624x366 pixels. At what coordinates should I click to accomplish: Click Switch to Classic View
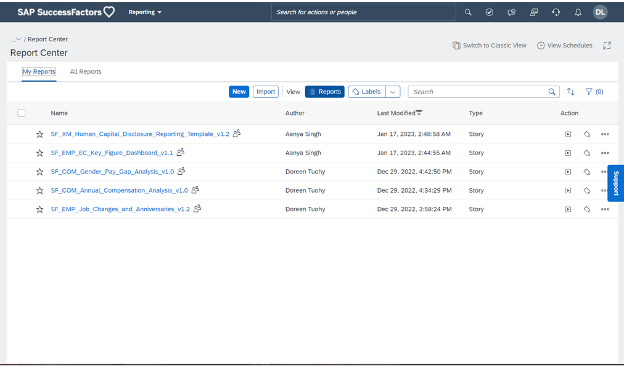[x=489, y=45]
